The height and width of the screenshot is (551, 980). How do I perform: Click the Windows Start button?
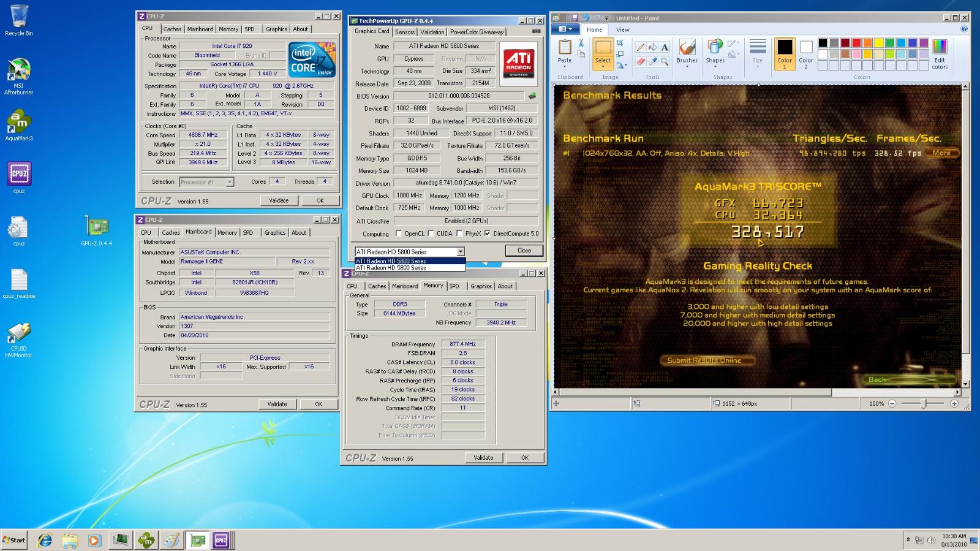tap(14, 540)
